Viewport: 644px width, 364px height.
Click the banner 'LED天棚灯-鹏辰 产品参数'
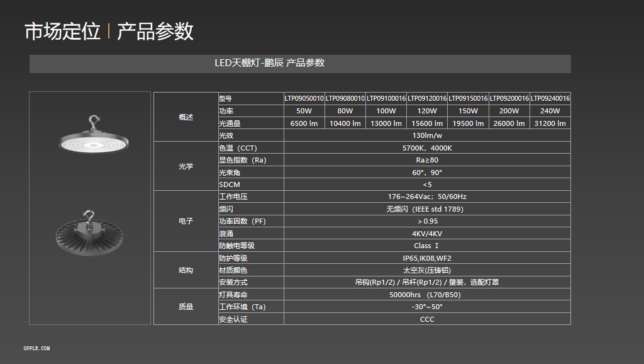300,64
